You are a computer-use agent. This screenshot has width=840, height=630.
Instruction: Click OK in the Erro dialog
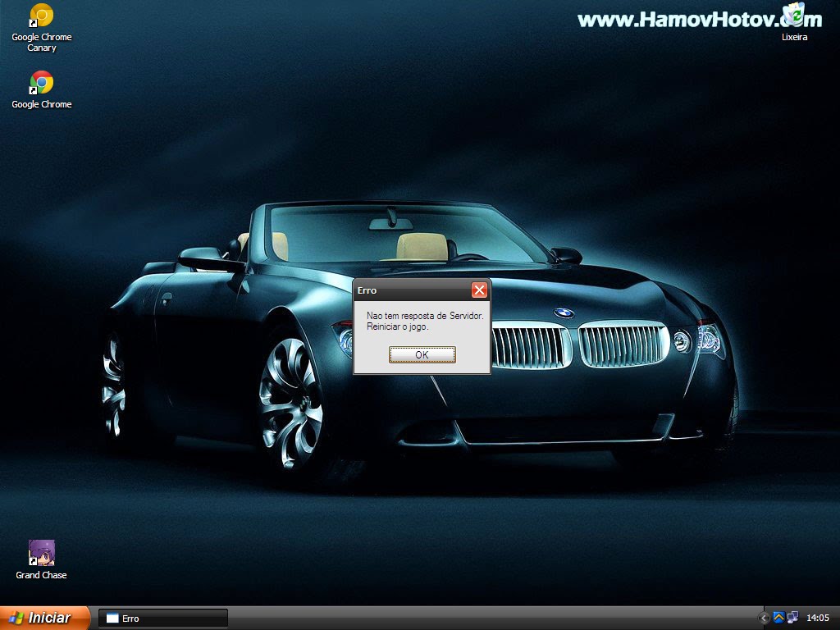point(422,354)
